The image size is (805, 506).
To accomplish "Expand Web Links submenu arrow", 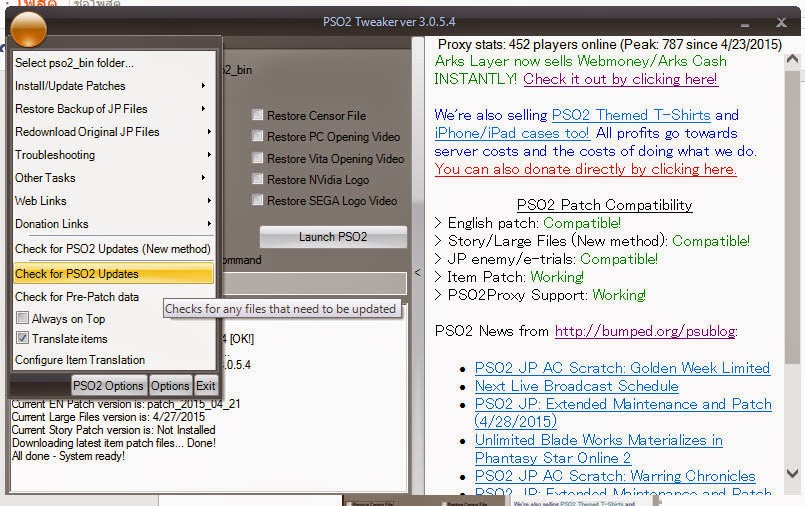I will pos(209,201).
